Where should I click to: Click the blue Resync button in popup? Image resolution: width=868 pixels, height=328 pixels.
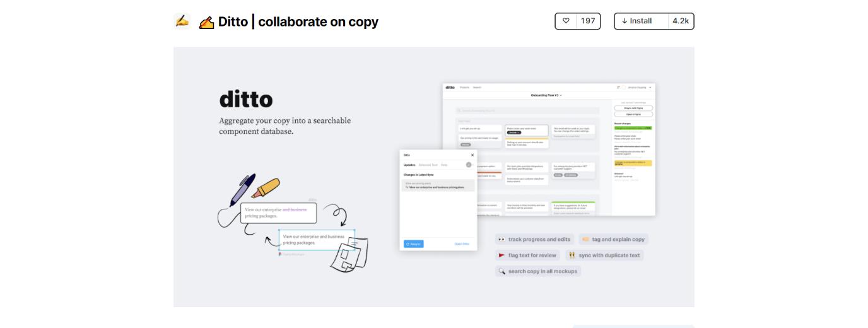point(414,243)
